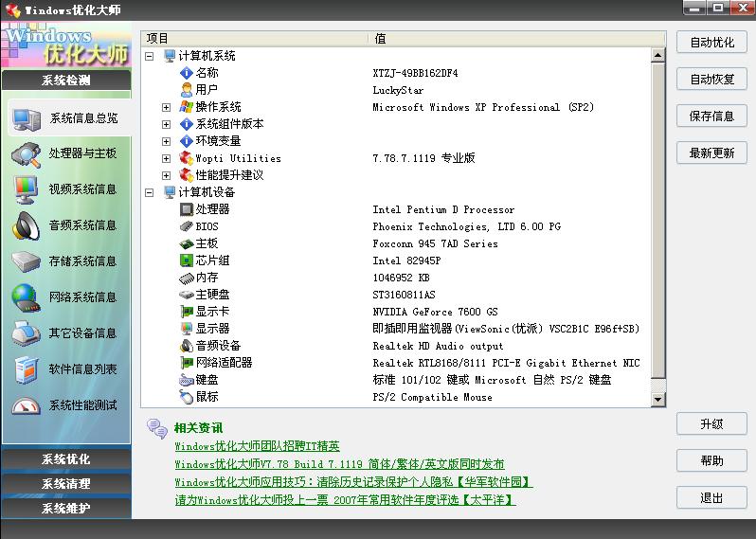
Task: Open 存储系统信息 drive icon
Action: click(x=26, y=261)
